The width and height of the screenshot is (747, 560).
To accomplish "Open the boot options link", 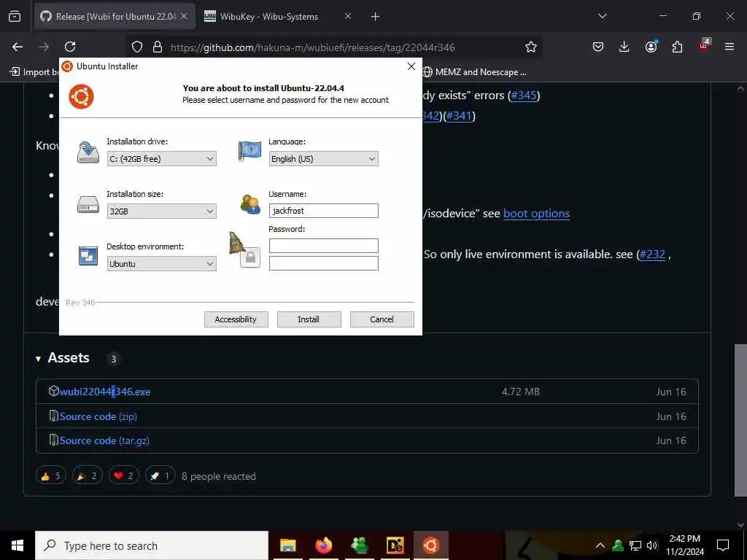I will [536, 214].
